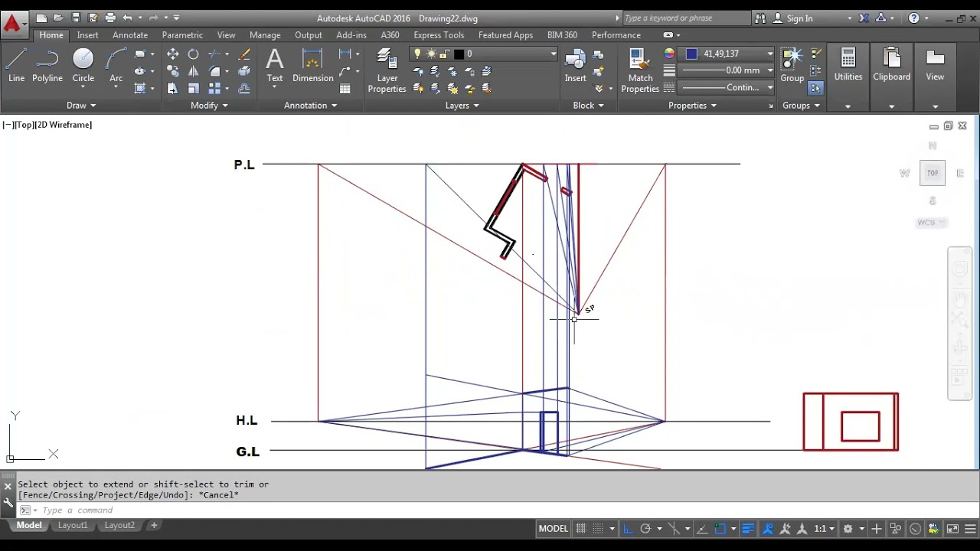Toggle object snap in the status bar

click(x=720, y=529)
